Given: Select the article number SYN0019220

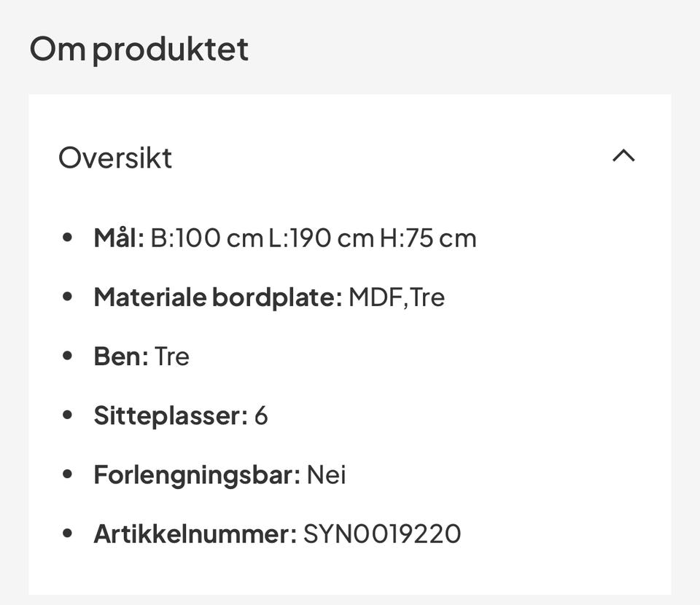Looking at the screenshot, I should coord(382,534).
